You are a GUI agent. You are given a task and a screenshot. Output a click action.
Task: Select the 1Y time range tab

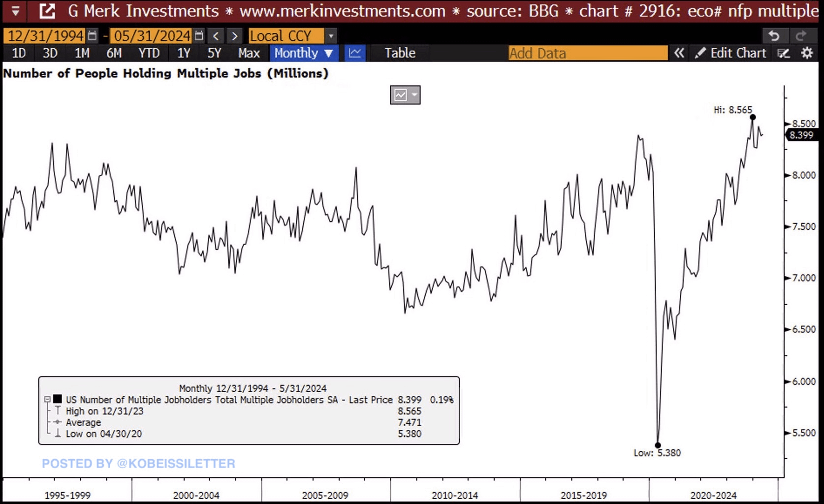184,53
